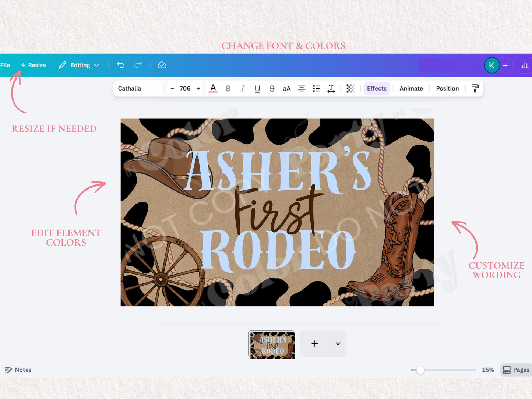Open the K user avatar
532x399 pixels.
(x=492, y=65)
